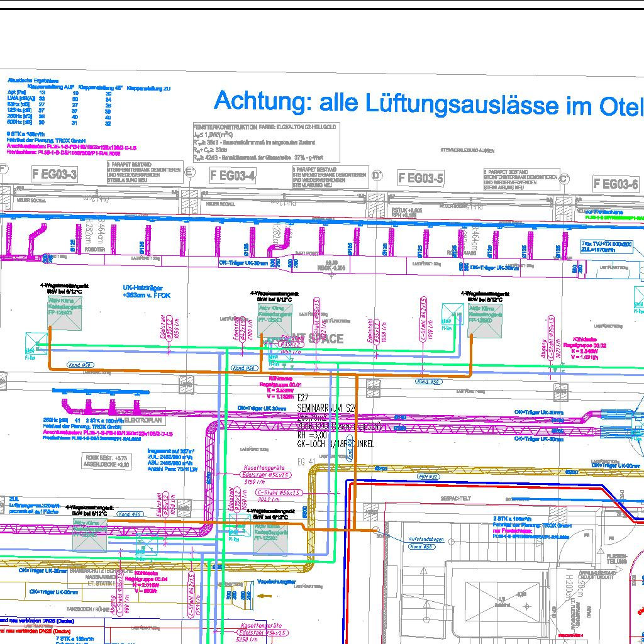Click grid axis marker D'
The height and width of the screenshot is (644, 644).
tap(377, 176)
